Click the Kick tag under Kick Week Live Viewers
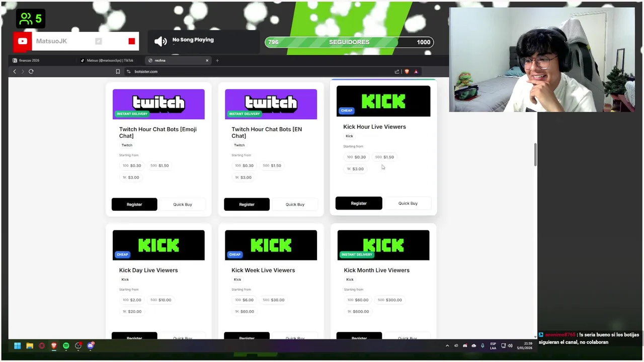Image resolution: width=644 pixels, height=362 pixels. [x=237, y=280]
